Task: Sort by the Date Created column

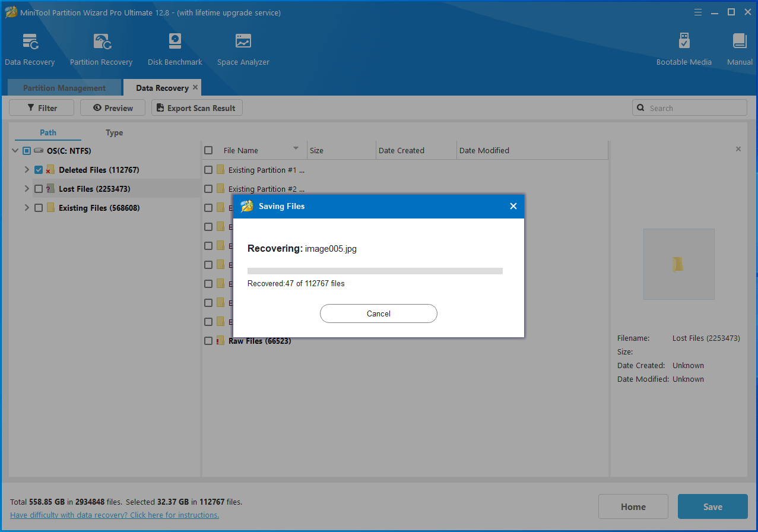Action: (x=416, y=150)
